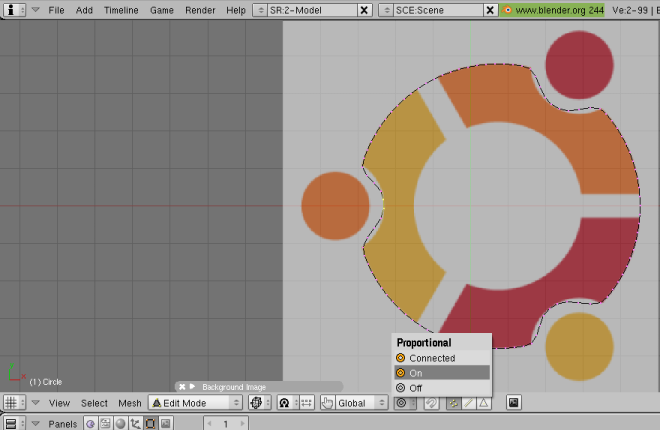Open the Panels menu
This screenshot has width=660, height=430.
62,424
